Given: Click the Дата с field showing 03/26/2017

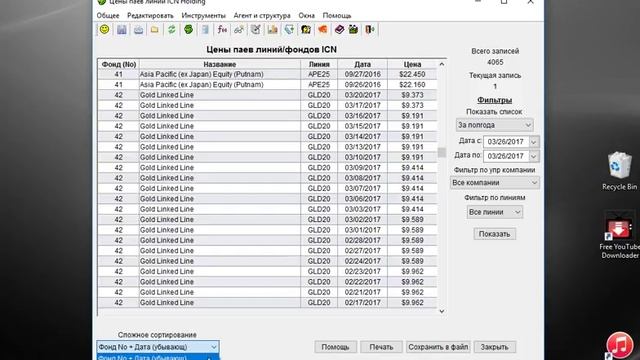Looking at the screenshot, I should point(506,142).
